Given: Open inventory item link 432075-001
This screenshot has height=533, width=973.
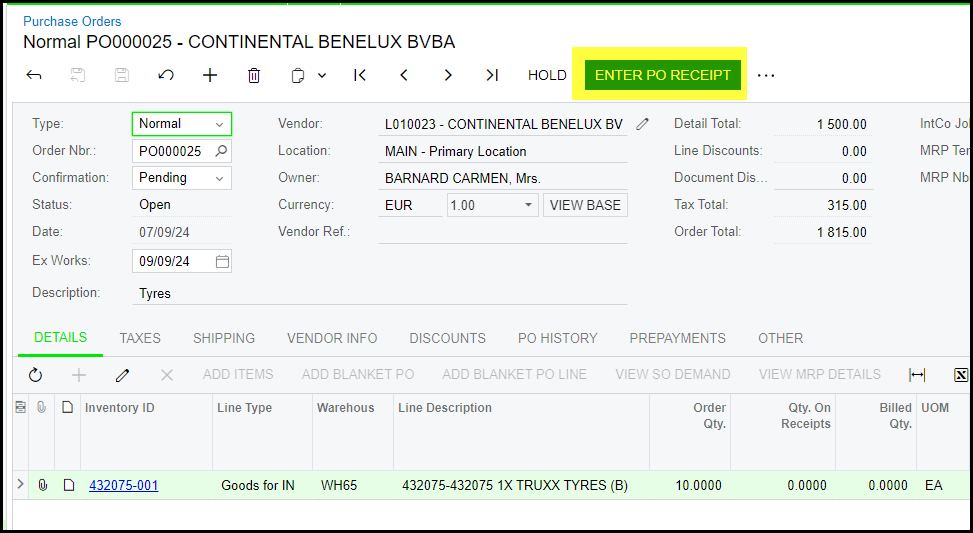Looking at the screenshot, I should coord(123,485).
